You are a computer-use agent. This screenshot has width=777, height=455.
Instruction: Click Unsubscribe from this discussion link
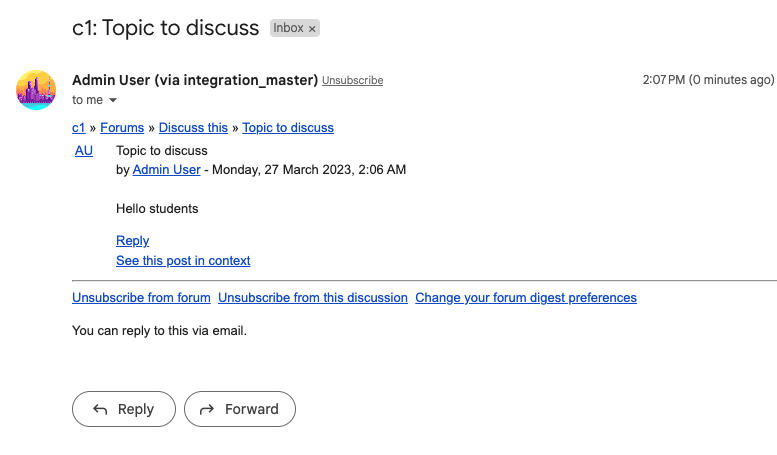(x=313, y=297)
